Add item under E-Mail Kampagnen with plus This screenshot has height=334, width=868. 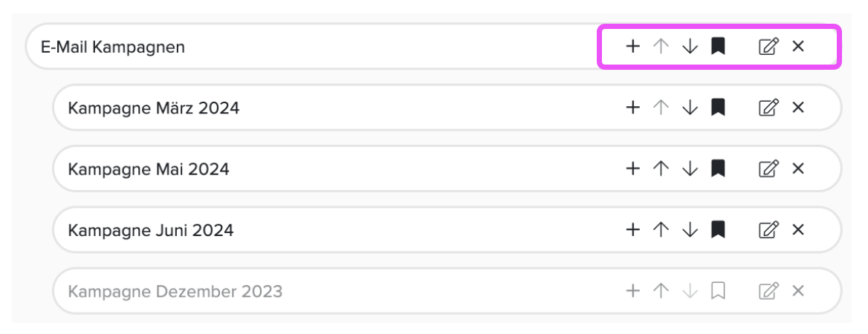pyautogui.click(x=632, y=47)
